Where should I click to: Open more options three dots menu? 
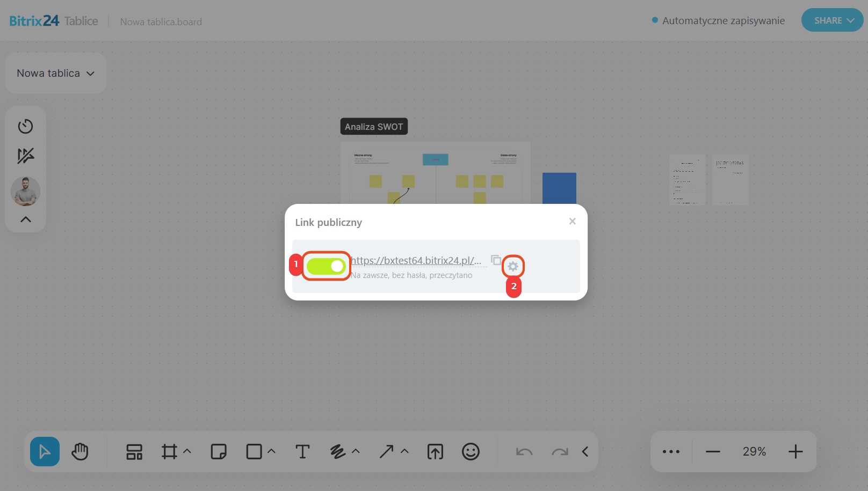pos(671,452)
